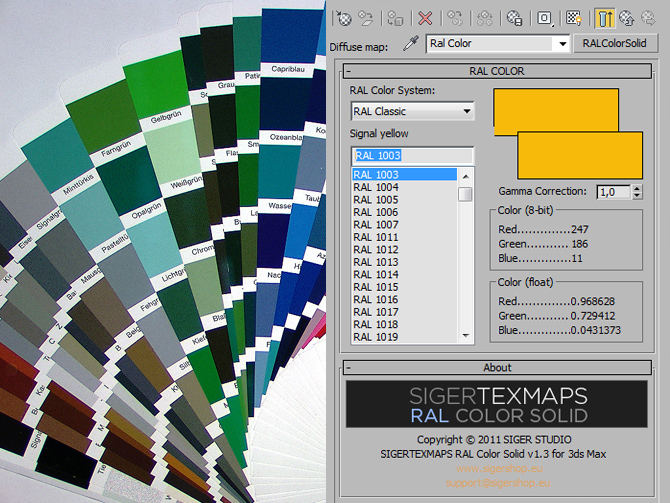670x503 pixels.
Task: Click the Get Material icon
Action: click(344, 18)
